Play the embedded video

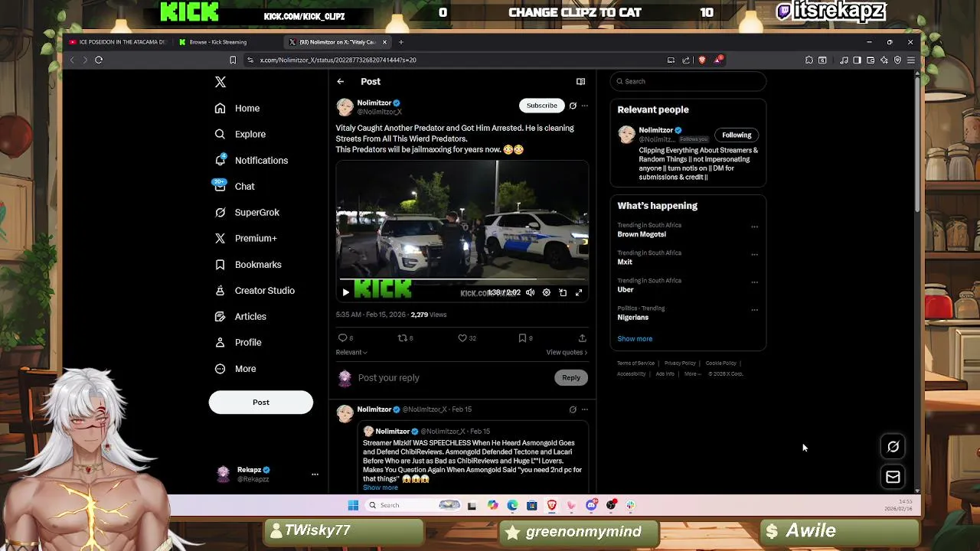(346, 292)
